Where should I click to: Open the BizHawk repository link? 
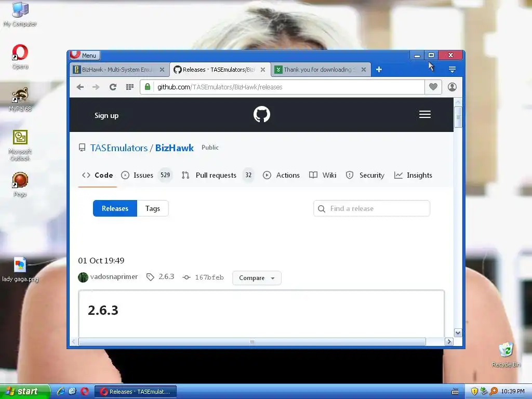[175, 148]
